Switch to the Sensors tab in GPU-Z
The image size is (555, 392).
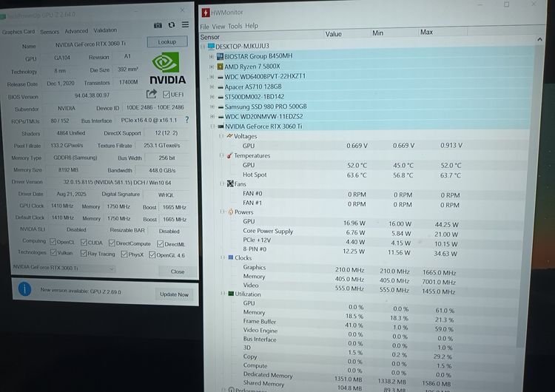[50, 32]
